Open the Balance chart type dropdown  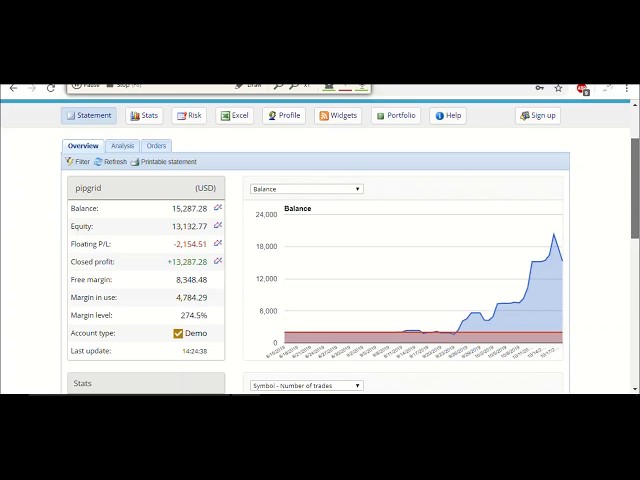306,189
